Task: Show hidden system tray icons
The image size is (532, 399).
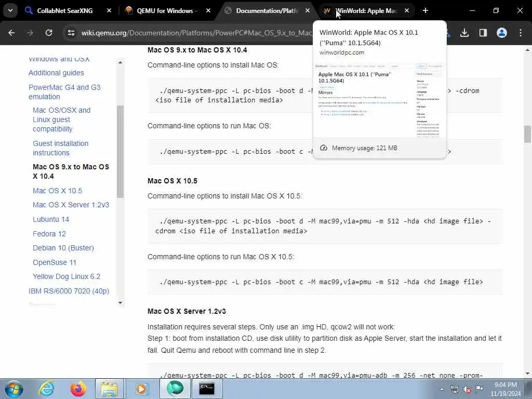Action: pyautogui.click(x=442, y=390)
